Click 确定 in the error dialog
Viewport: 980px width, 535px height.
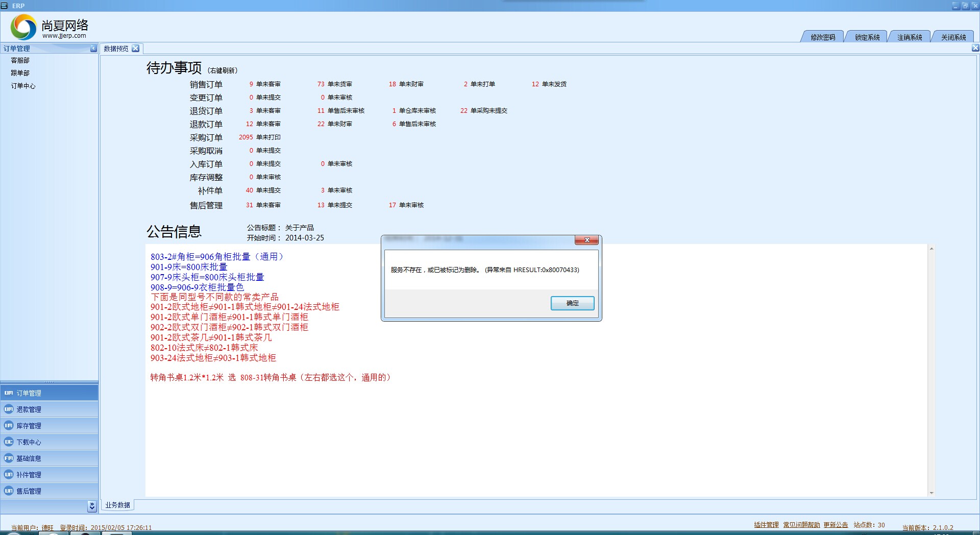pos(572,303)
